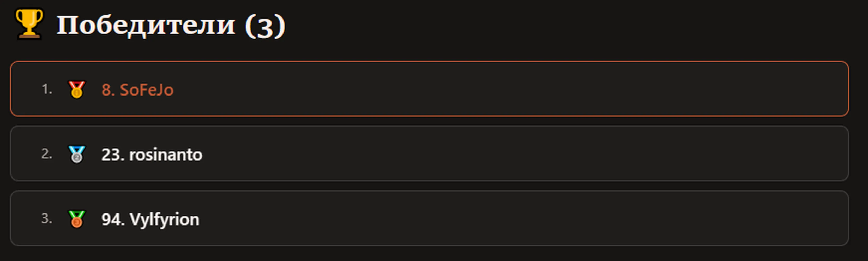Click rank number 2. in the list
The height and width of the screenshot is (261, 868).
click(x=47, y=154)
